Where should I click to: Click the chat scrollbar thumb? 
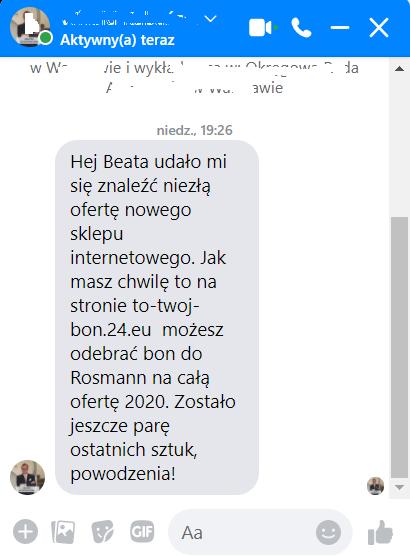(399, 348)
